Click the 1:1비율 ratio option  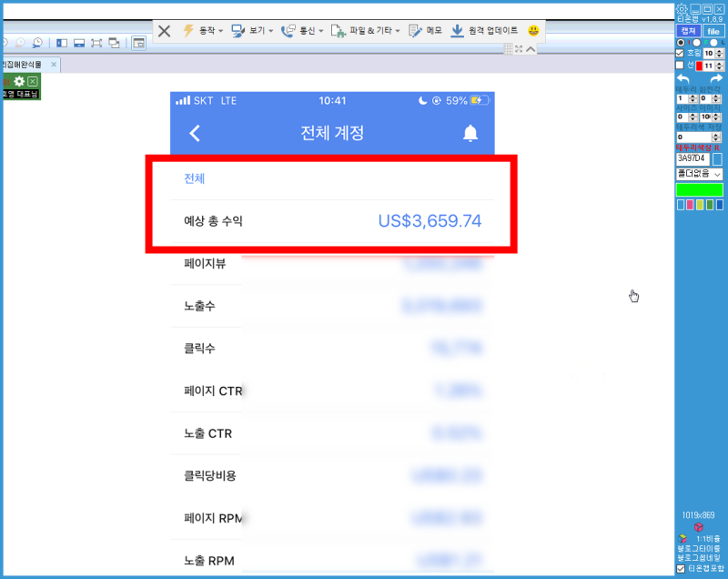pos(708,539)
